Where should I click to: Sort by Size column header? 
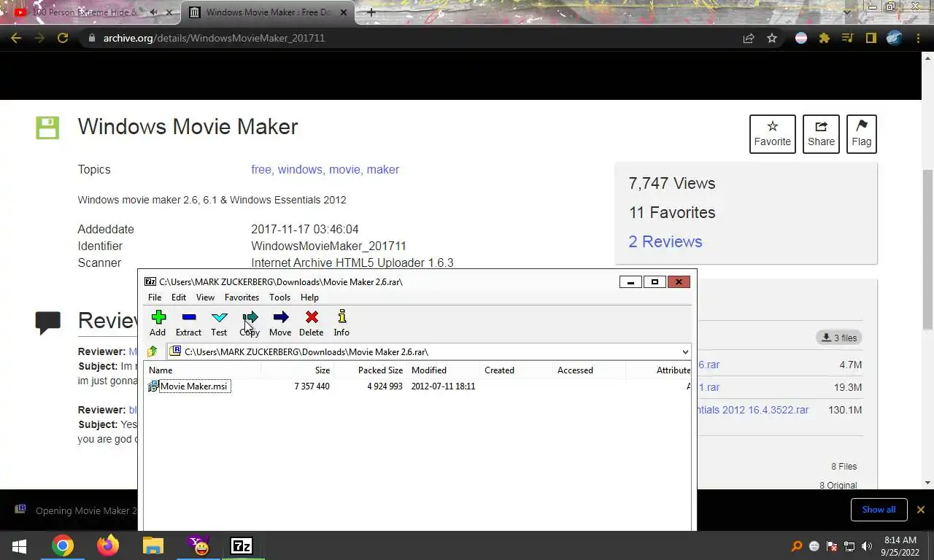(298, 370)
